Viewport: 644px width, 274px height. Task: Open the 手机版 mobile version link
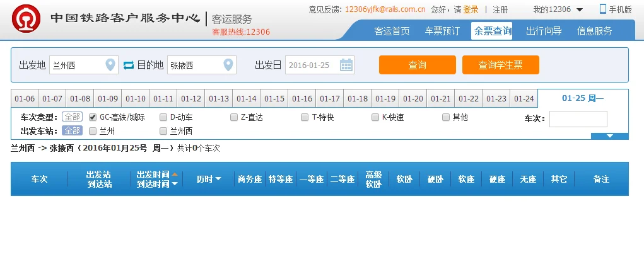click(x=620, y=9)
